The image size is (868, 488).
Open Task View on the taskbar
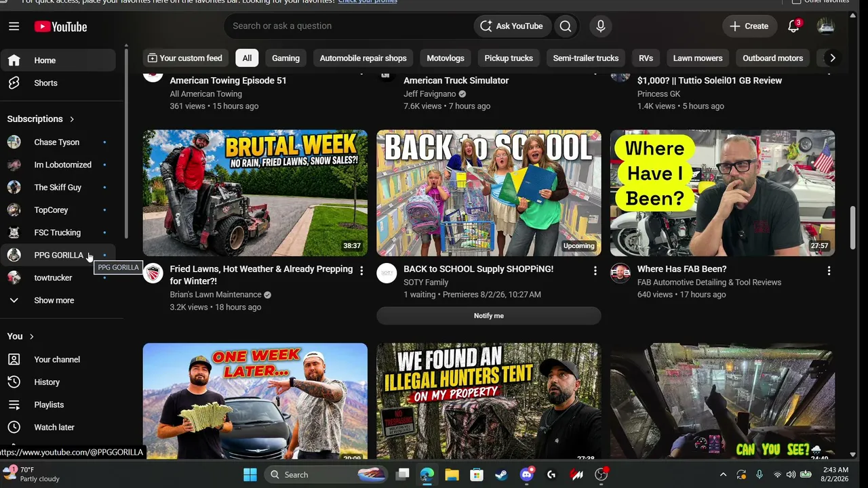[402, 474]
